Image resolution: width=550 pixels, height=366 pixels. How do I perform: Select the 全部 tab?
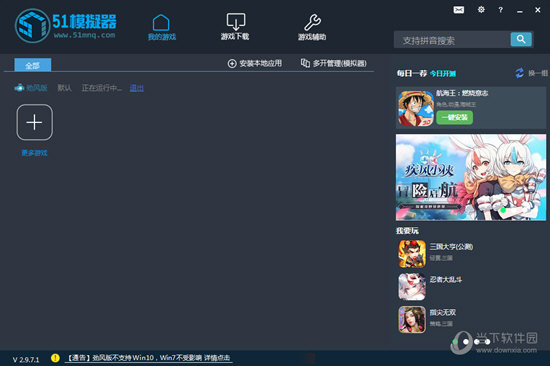click(33, 65)
